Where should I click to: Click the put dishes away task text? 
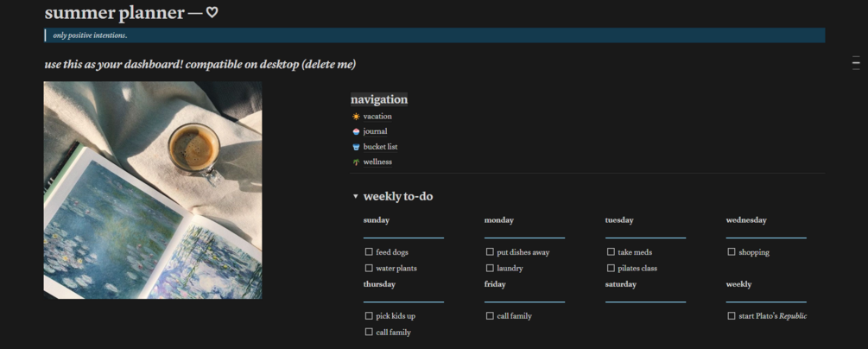[523, 252]
